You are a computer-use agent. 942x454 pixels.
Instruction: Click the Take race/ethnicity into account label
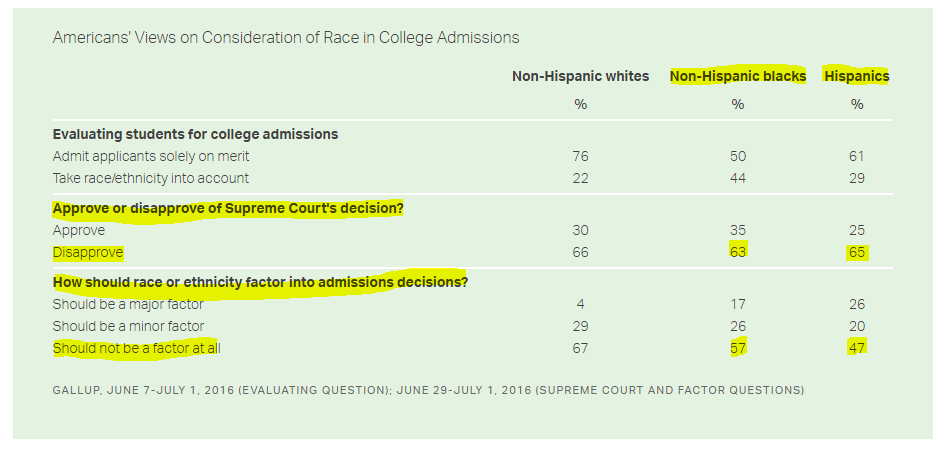(x=150, y=178)
